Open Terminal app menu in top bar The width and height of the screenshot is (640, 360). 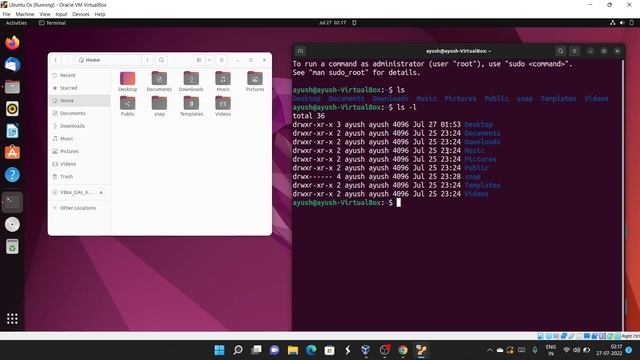(52, 23)
